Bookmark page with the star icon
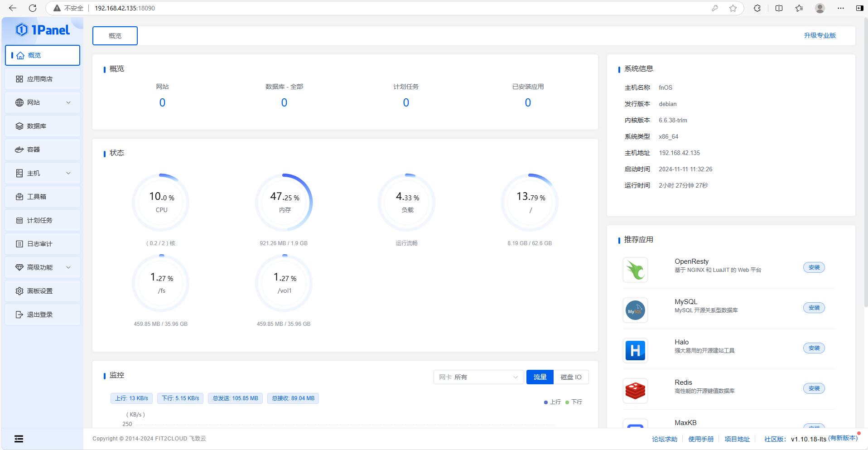 click(733, 8)
